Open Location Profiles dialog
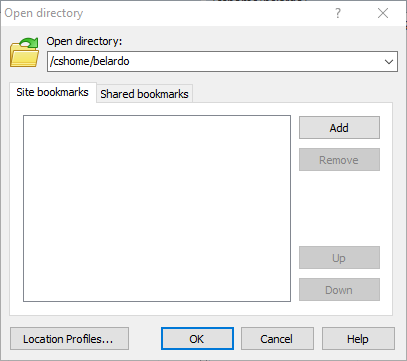407x361 pixels. (69, 339)
